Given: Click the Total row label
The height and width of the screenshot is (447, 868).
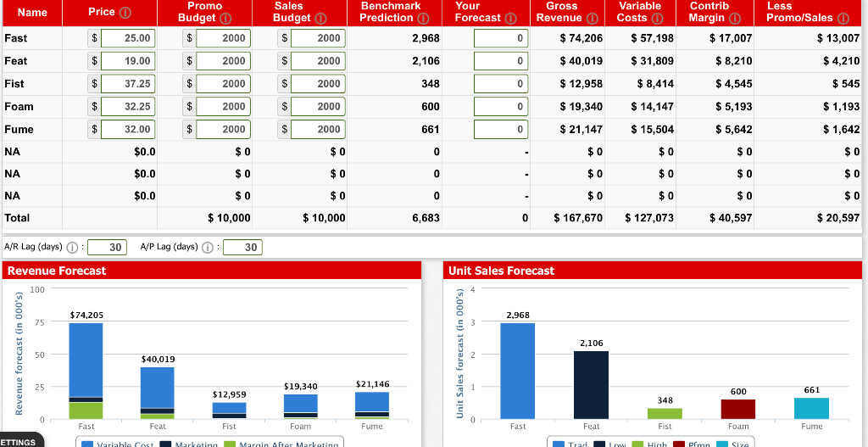Looking at the screenshot, I should pyautogui.click(x=17, y=218).
